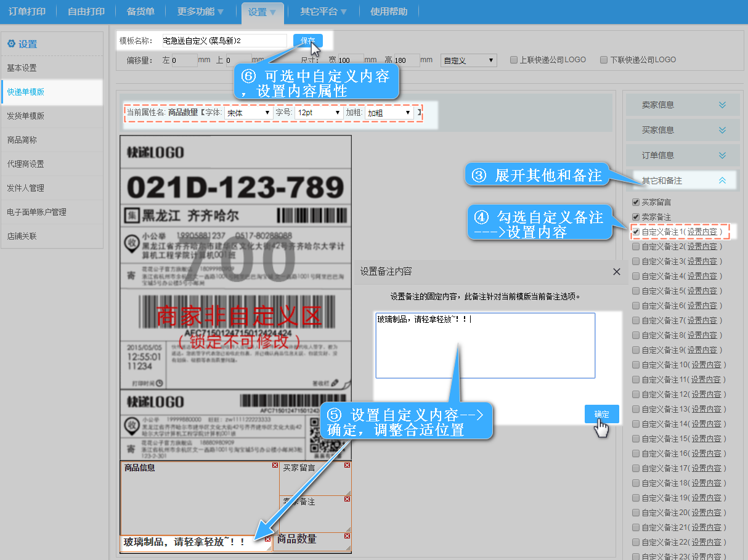
Task: Close the 设置备注内容 dialog
Action: pos(617,272)
